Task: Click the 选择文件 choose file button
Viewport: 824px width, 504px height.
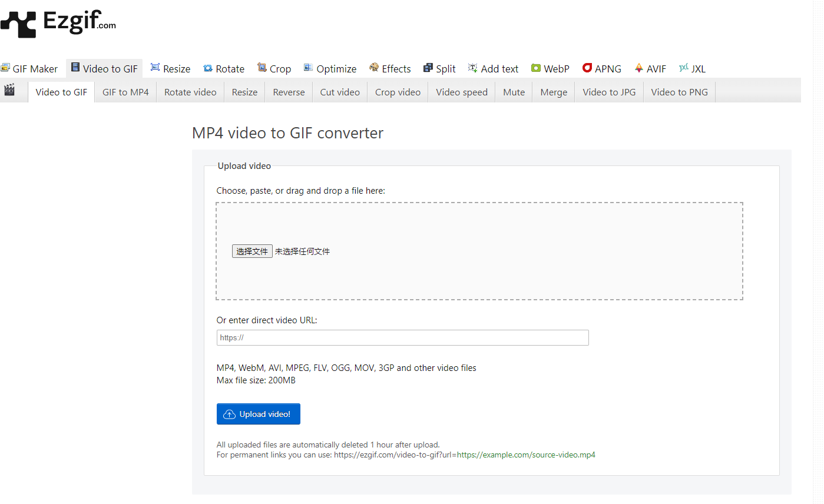Action: 252,251
